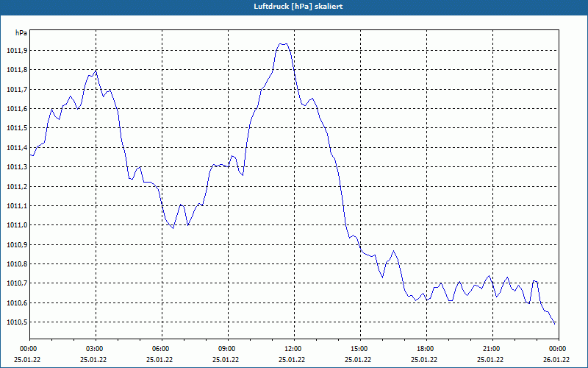Click the "09:00" time axis label
Screen dimensions: 588x368
point(226,349)
